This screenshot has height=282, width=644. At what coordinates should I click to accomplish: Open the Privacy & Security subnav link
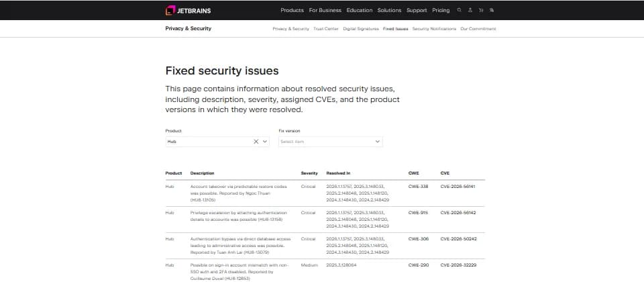point(290,29)
